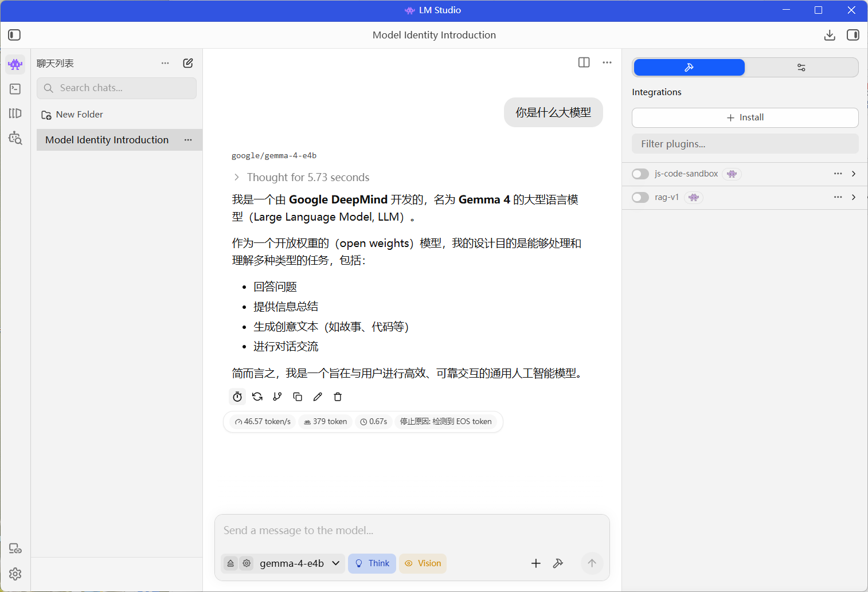Image resolution: width=868 pixels, height=592 pixels.
Task: Click the 0.67s time stat
Action: click(x=374, y=422)
